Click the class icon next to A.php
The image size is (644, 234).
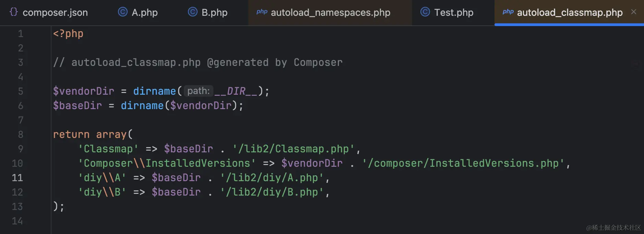(122, 12)
